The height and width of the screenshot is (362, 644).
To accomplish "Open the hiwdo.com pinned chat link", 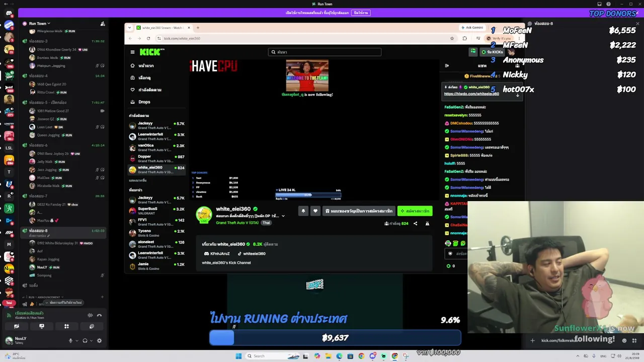I will pos(471,94).
